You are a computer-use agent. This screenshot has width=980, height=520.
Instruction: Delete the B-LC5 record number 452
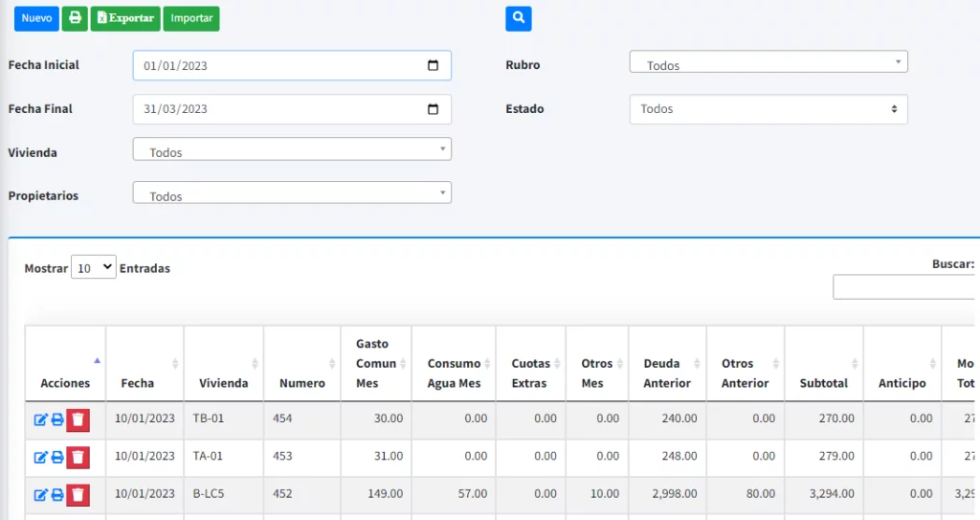click(x=78, y=494)
